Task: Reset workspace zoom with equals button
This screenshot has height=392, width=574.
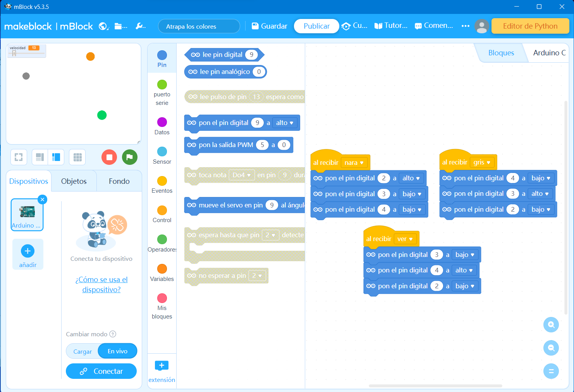Action: pos(551,371)
